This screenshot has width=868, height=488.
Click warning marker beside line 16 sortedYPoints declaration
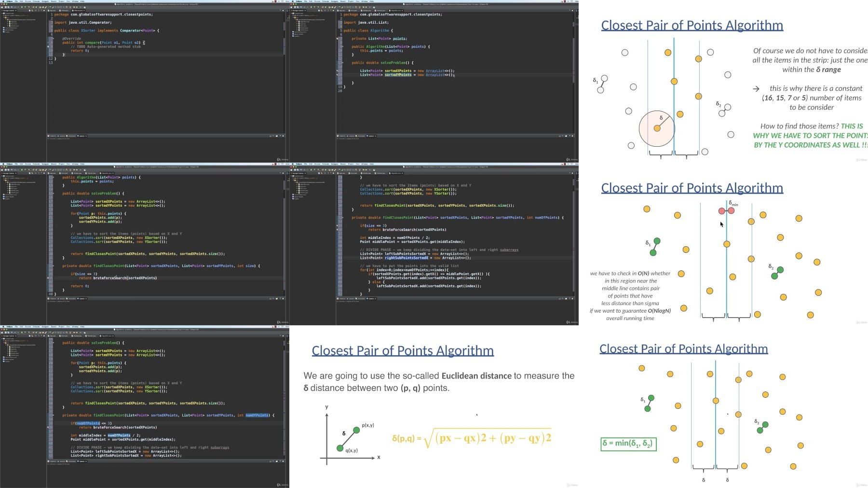tap(338, 75)
